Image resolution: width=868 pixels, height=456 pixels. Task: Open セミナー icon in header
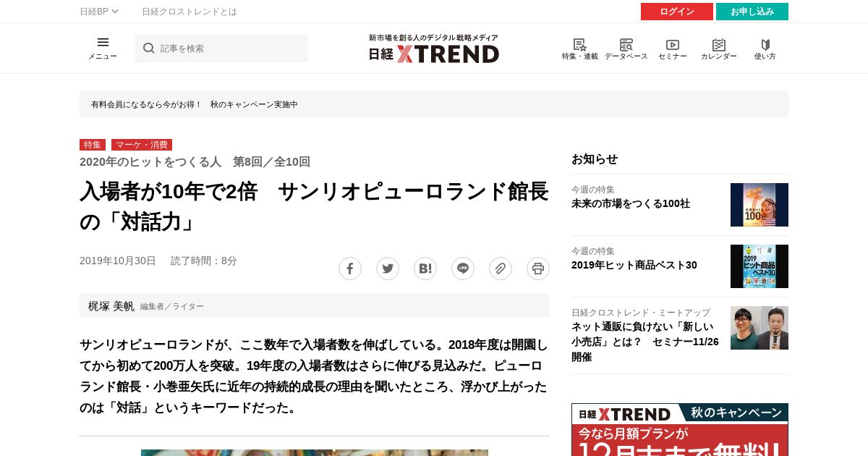pyautogui.click(x=673, y=49)
